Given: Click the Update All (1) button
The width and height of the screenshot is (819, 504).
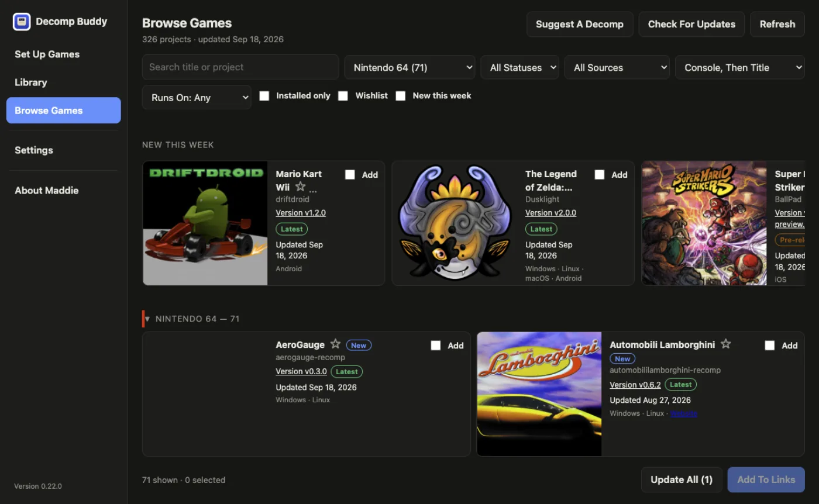Looking at the screenshot, I should 682,479.
